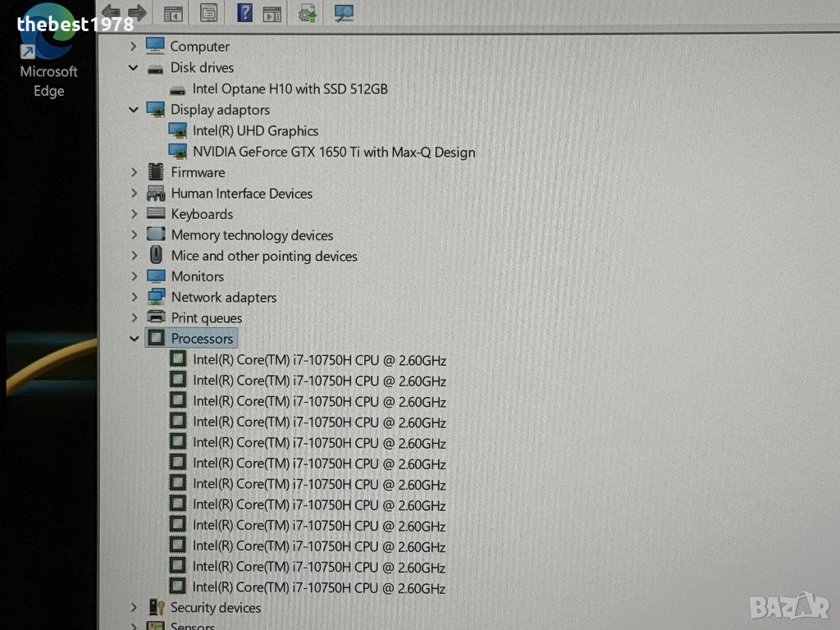The image size is (840, 630).
Task: Collapse the Disk drives category
Action: coord(134,68)
